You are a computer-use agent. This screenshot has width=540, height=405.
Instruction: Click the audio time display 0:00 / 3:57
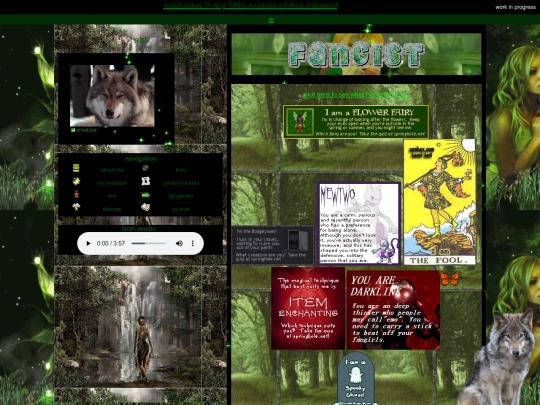point(111,243)
